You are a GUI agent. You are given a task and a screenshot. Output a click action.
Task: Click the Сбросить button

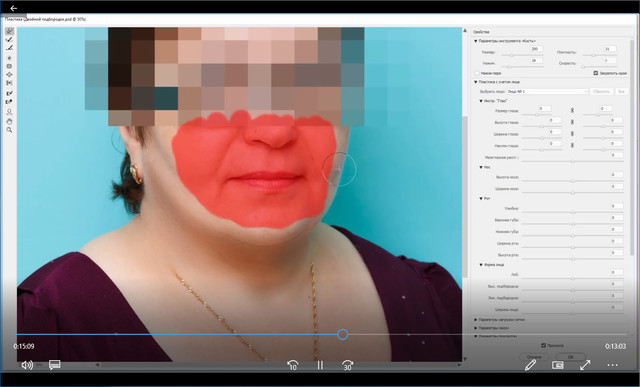602,91
